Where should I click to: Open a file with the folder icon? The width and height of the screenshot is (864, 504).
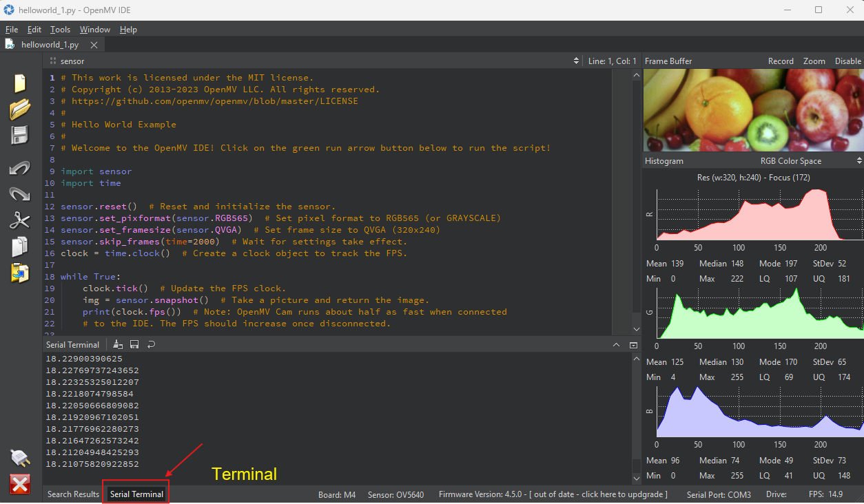(x=20, y=109)
